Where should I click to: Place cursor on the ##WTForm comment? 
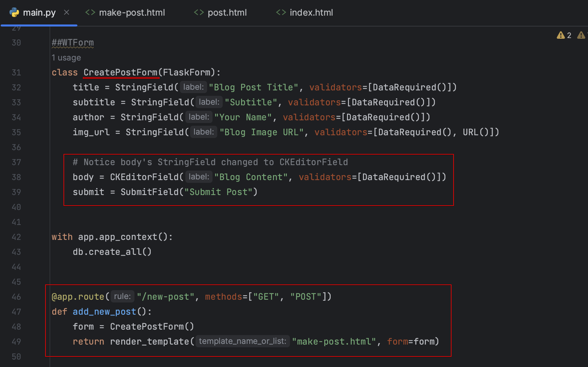[73, 42]
